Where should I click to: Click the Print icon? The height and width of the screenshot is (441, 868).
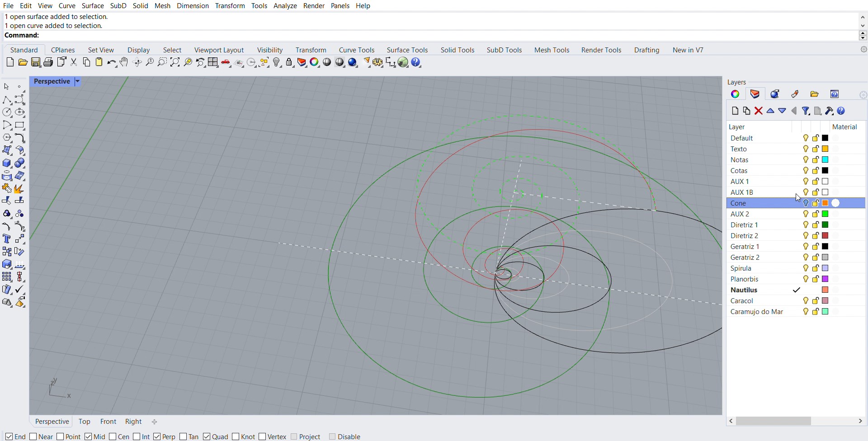[48, 62]
